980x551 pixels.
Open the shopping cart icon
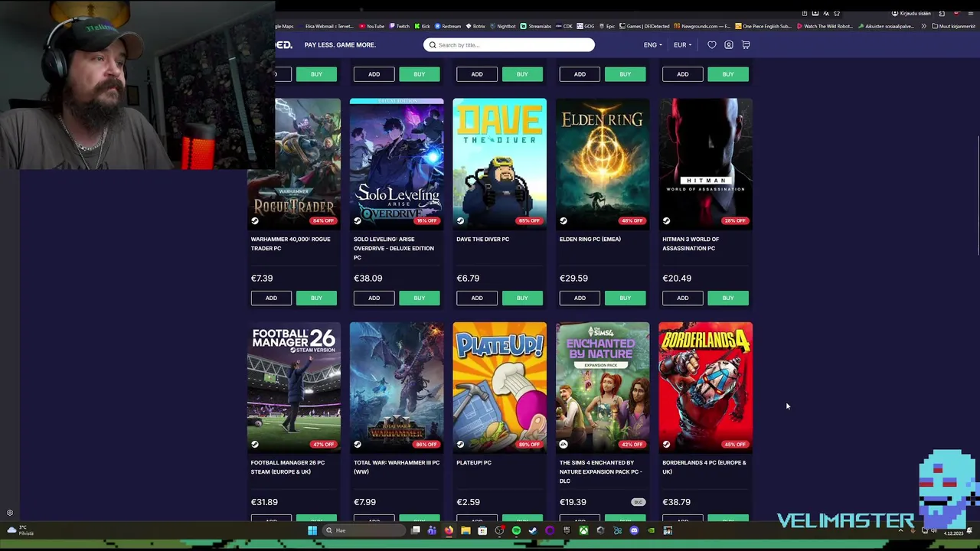click(x=746, y=45)
